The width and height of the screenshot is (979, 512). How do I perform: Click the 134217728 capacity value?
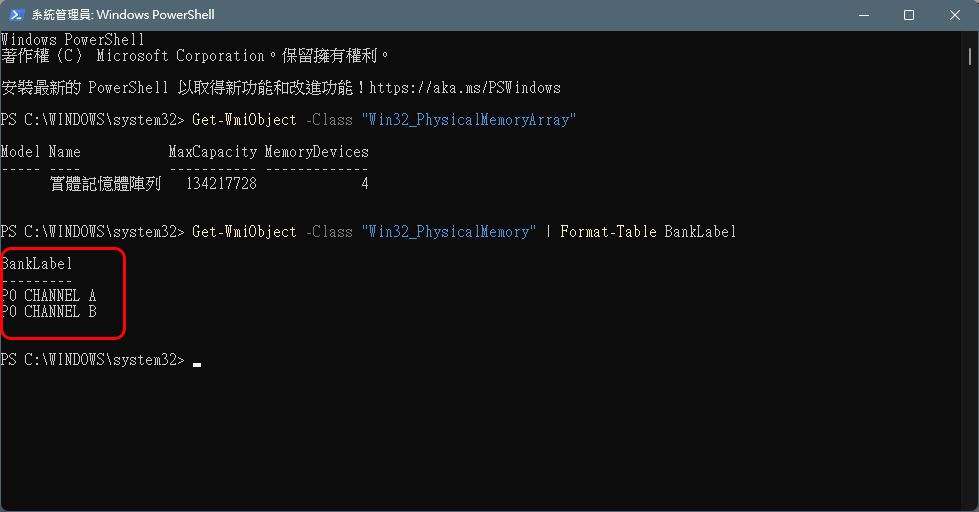[221, 184]
